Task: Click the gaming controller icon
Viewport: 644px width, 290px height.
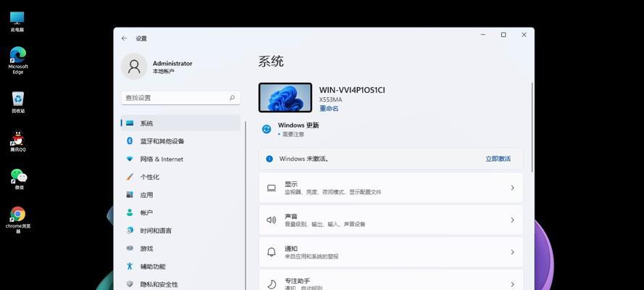Action: (x=130, y=249)
